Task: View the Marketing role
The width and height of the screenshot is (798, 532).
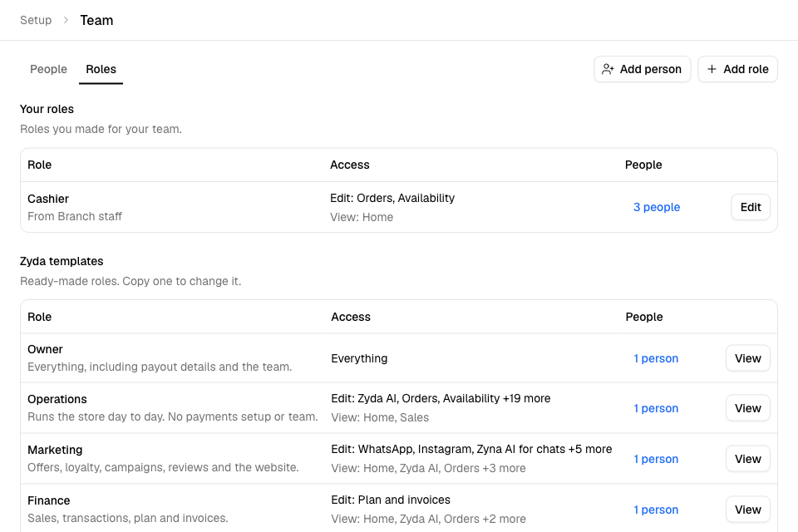Action: 747,459
